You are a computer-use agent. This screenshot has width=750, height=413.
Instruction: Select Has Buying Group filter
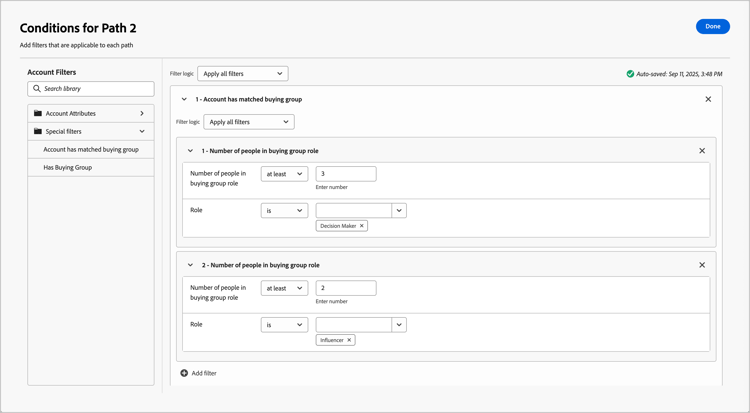click(68, 167)
